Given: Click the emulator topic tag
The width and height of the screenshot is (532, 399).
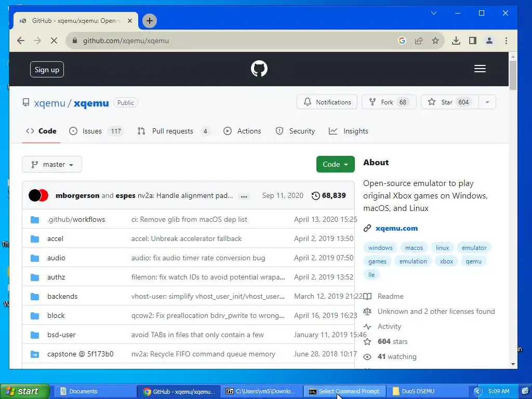Looking at the screenshot, I should 474,248.
